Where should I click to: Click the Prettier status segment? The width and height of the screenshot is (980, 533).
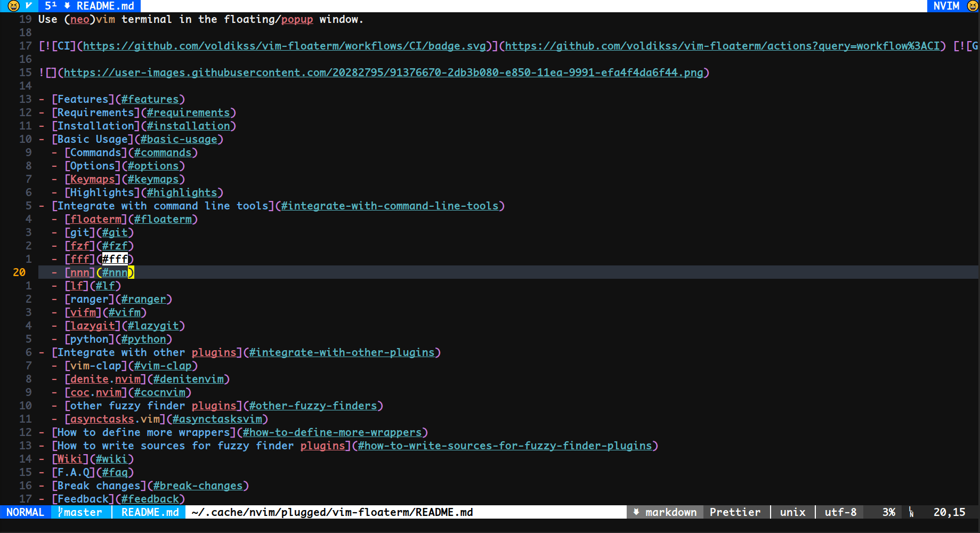click(x=735, y=512)
